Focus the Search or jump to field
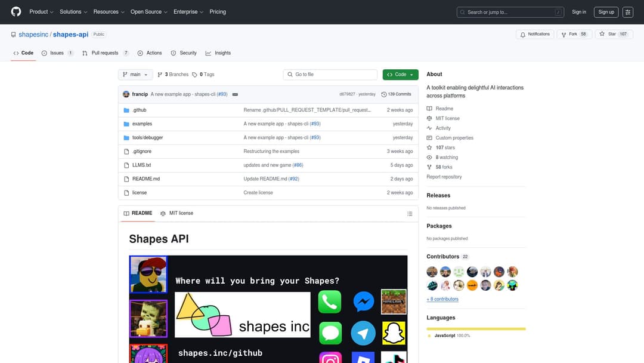The height and width of the screenshot is (363, 644). 510,12
